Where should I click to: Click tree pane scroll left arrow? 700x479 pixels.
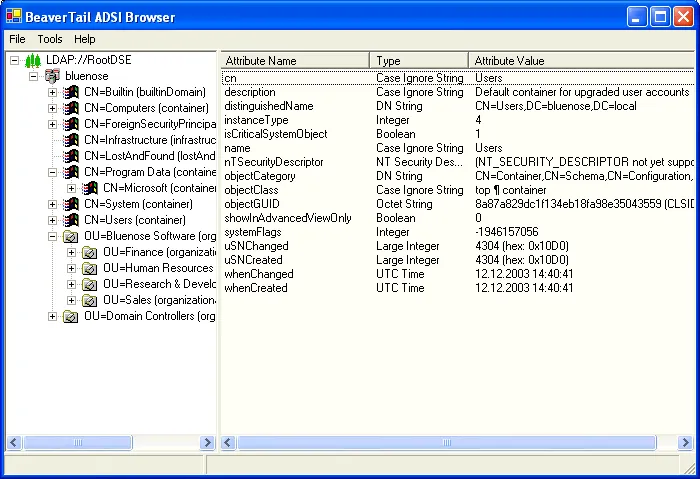14,442
